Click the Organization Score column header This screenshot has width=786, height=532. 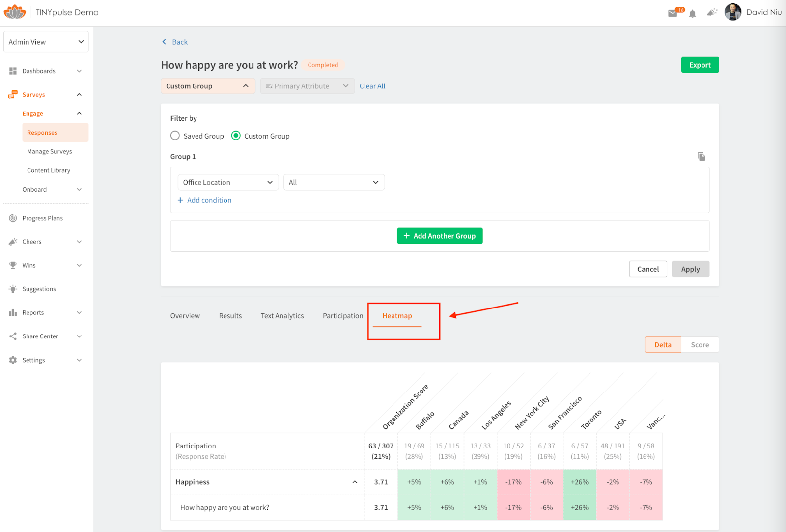coord(405,407)
